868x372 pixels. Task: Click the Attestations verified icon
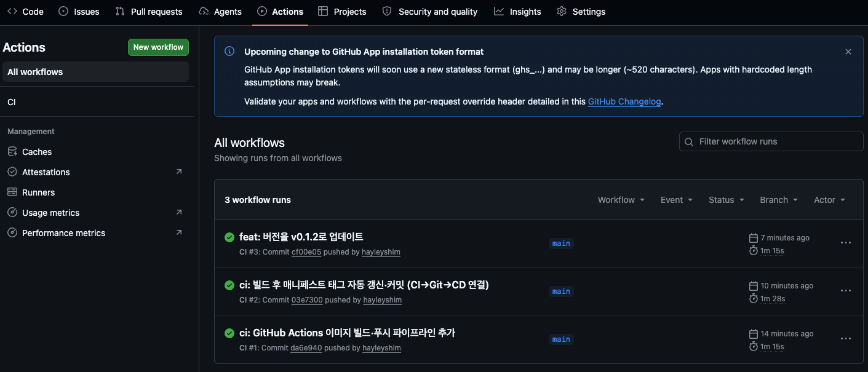(x=12, y=172)
